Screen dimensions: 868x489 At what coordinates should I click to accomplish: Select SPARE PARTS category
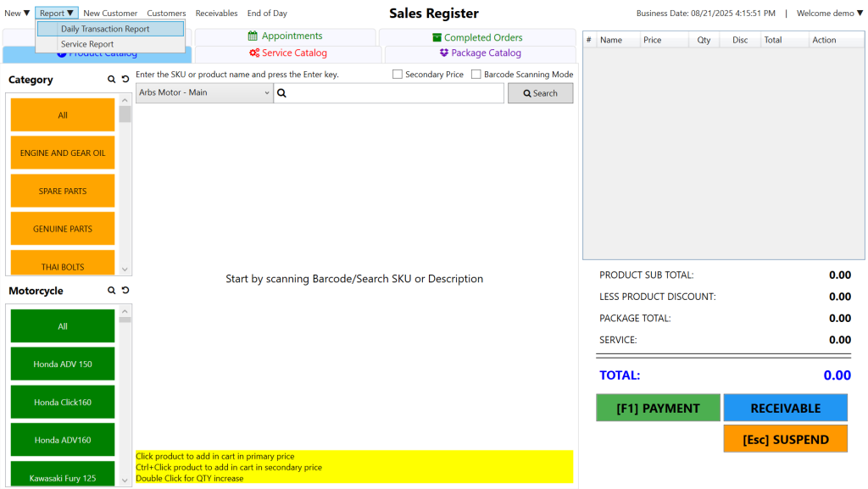tap(63, 191)
